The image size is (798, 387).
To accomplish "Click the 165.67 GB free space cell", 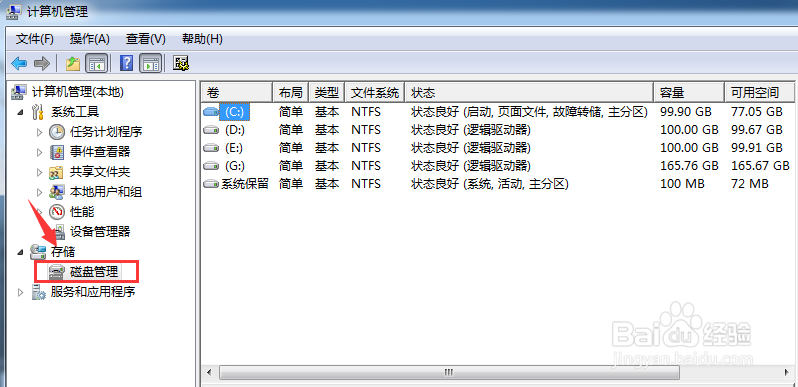I will (760, 166).
